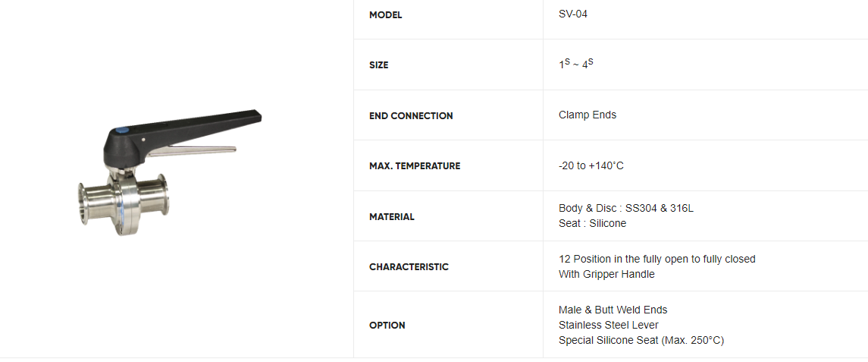Click Body & Disc : SS304 & 316L text
The width and height of the screenshot is (868, 362).
coord(626,209)
